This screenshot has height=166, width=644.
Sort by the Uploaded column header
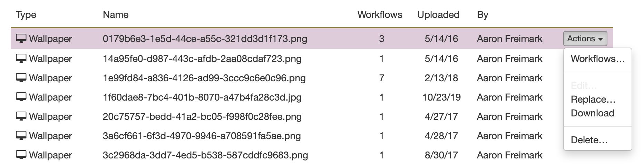pos(438,15)
